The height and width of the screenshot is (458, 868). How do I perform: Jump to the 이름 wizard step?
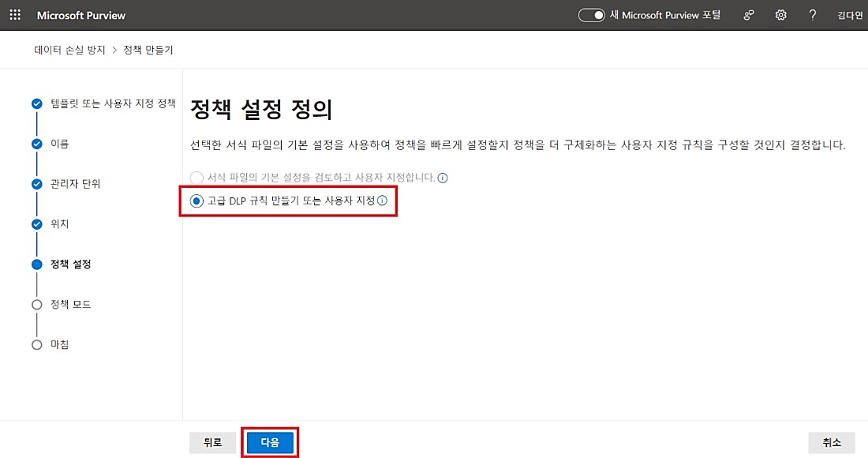pos(59,144)
